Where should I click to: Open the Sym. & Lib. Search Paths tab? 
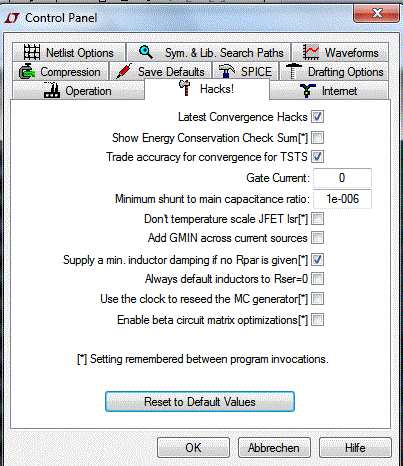coord(209,52)
